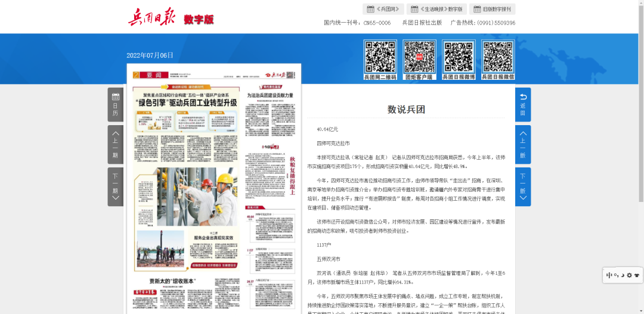Viewport: 644px width, 314px height.
Task: Open 《生活晚报》数字版 link
Action: click(436, 9)
